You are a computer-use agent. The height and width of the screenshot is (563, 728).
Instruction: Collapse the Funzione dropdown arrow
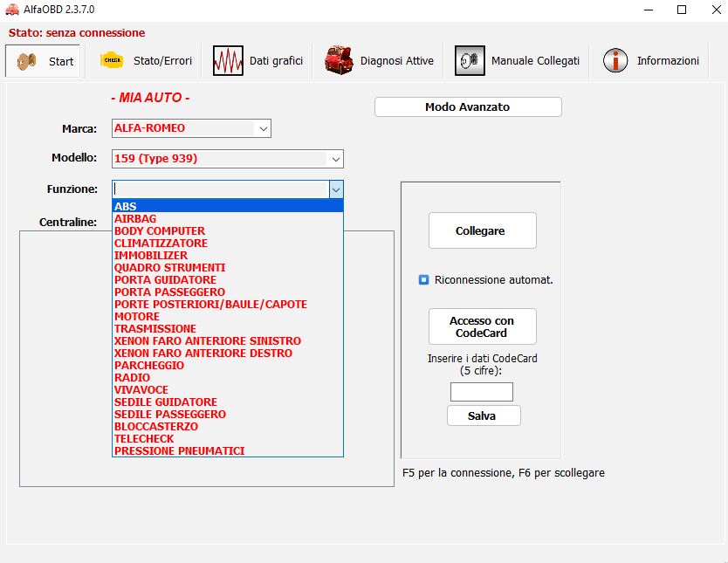(336, 189)
